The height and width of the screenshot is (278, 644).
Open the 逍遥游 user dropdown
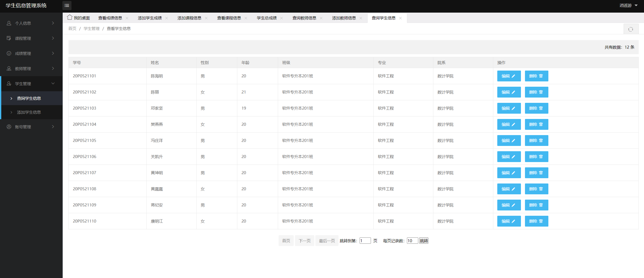[x=628, y=6]
